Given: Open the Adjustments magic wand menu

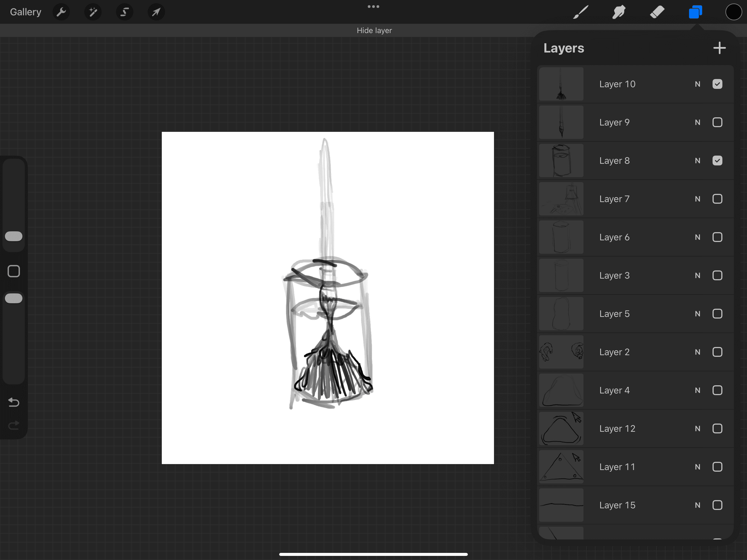Looking at the screenshot, I should [x=93, y=12].
